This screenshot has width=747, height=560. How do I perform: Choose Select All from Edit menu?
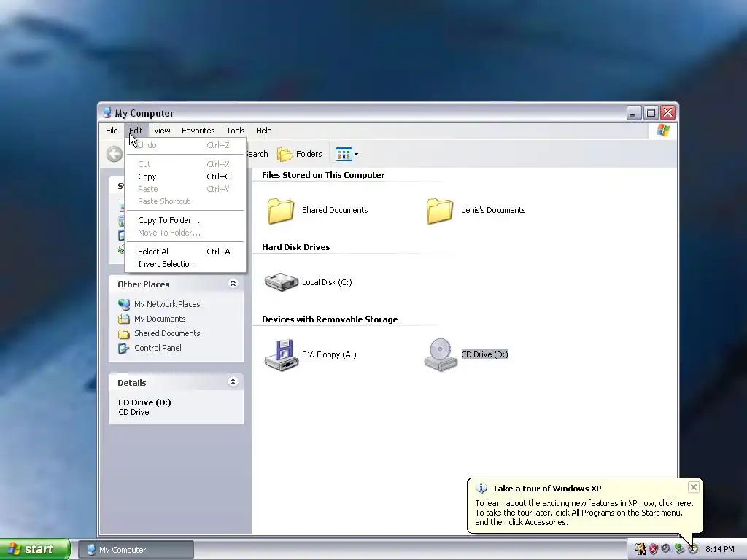[185, 252]
